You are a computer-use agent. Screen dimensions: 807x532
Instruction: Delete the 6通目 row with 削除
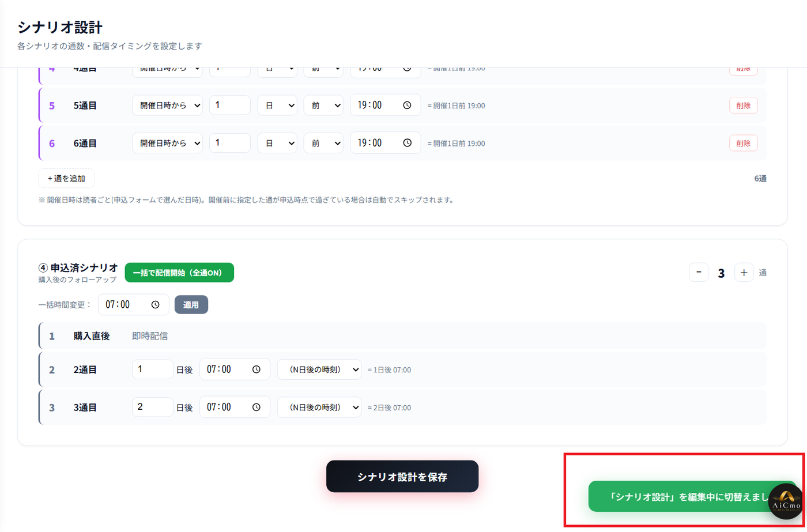[x=744, y=143]
